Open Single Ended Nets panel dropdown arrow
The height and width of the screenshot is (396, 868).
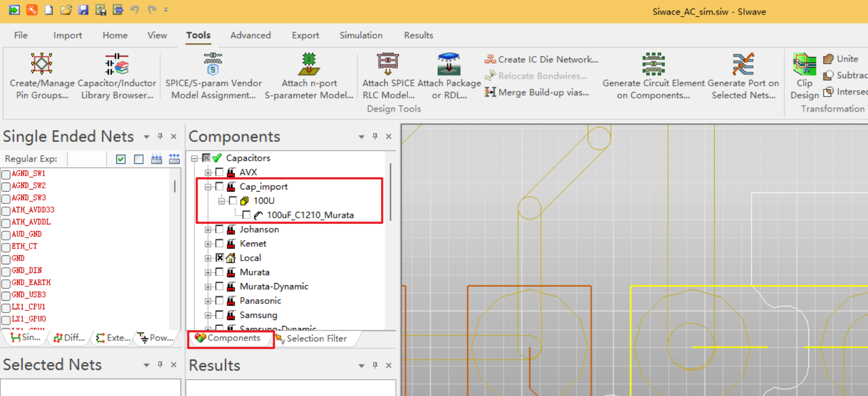(146, 137)
